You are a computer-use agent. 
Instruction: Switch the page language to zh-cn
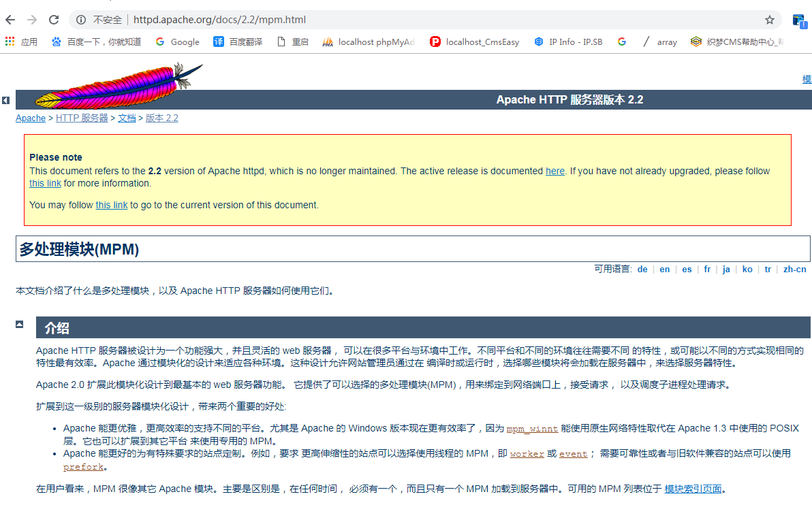[x=794, y=269]
